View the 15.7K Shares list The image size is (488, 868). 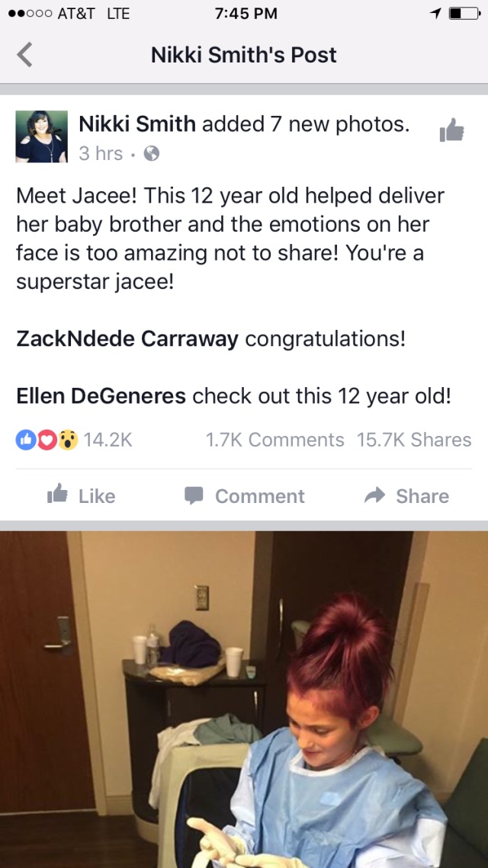pos(414,440)
